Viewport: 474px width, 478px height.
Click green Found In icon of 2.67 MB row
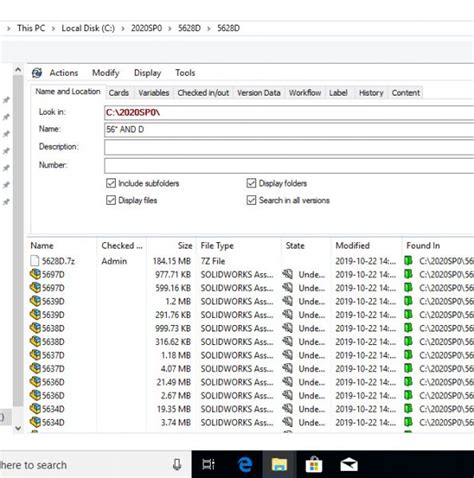pyautogui.click(x=408, y=395)
